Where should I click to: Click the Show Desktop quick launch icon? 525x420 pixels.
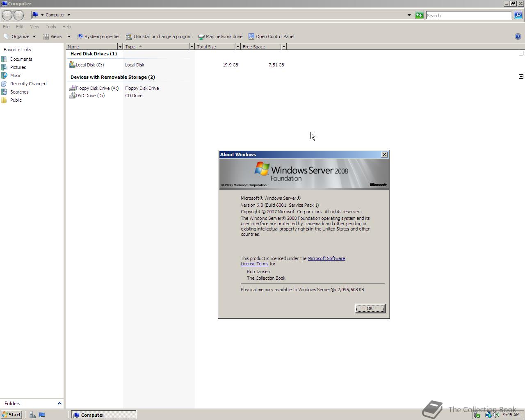coord(42,415)
